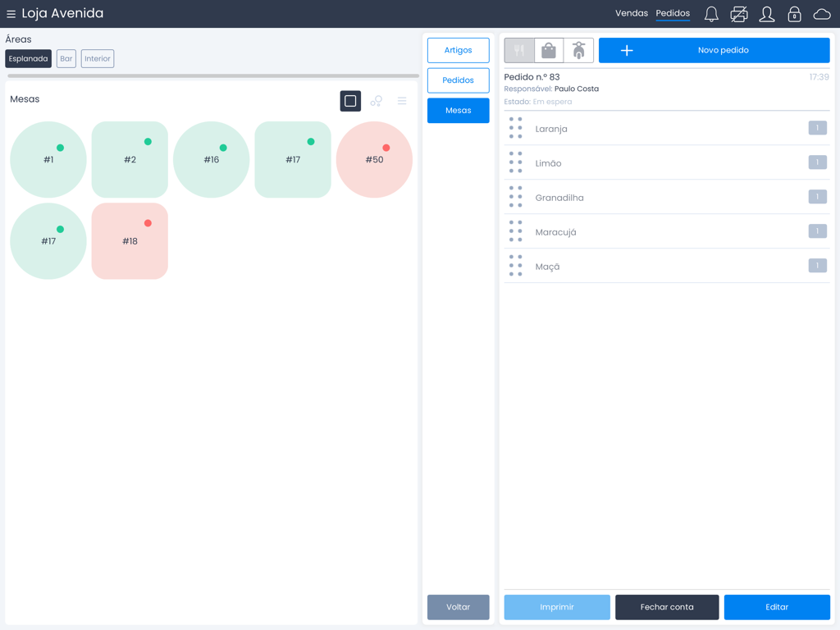Image resolution: width=840 pixels, height=630 pixels.
Task: Click the padlock lock-screen icon
Action: pyautogui.click(x=794, y=14)
